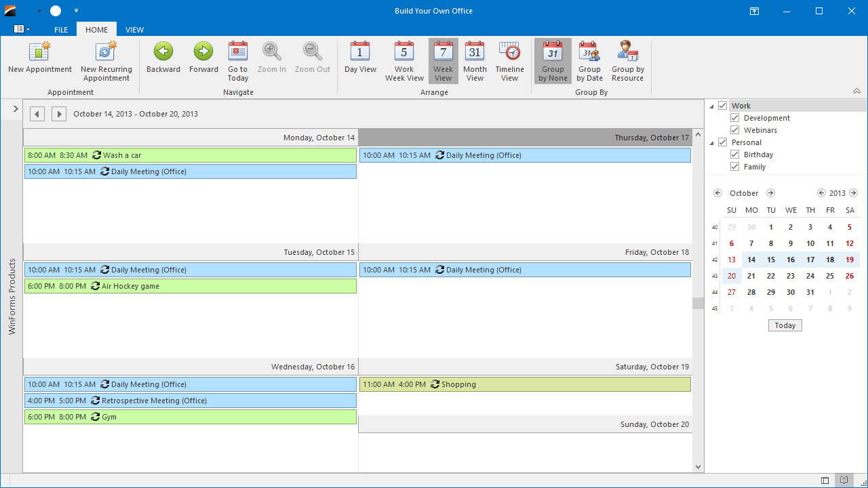Click the Go to Today icon

point(238,52)
